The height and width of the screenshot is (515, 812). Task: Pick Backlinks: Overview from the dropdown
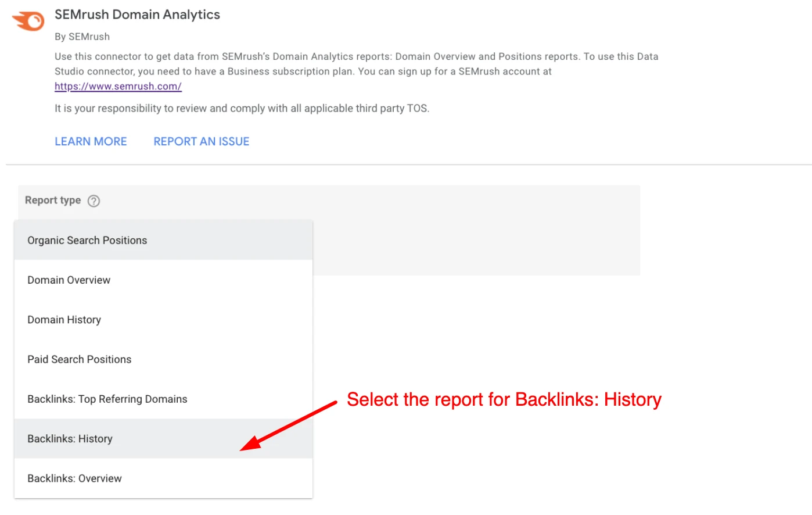163,478
